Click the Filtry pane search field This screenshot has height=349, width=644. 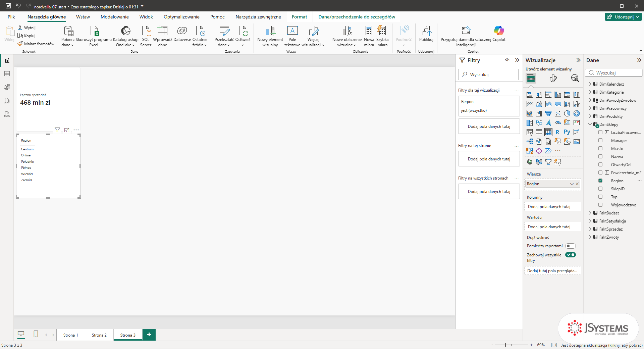488,74
